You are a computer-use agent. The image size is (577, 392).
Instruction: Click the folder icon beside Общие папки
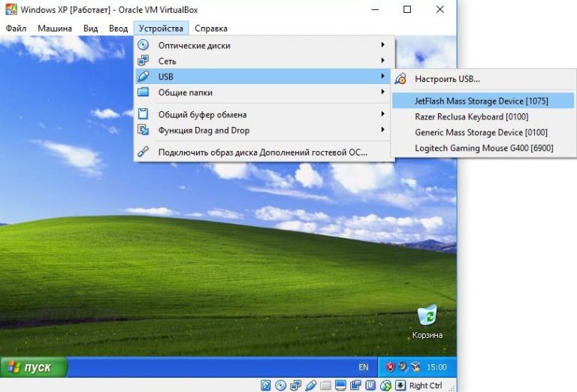click(143, 92)
